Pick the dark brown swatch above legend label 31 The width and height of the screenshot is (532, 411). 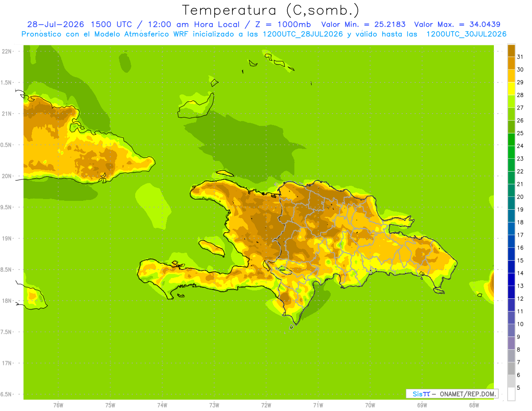click(x=511, y=51)
